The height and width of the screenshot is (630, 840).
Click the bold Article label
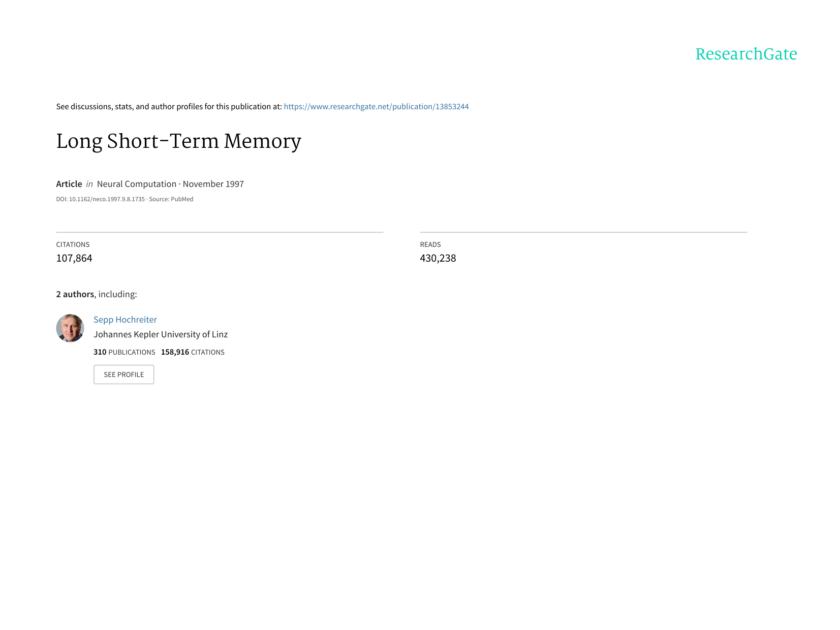tap(69, 184)
